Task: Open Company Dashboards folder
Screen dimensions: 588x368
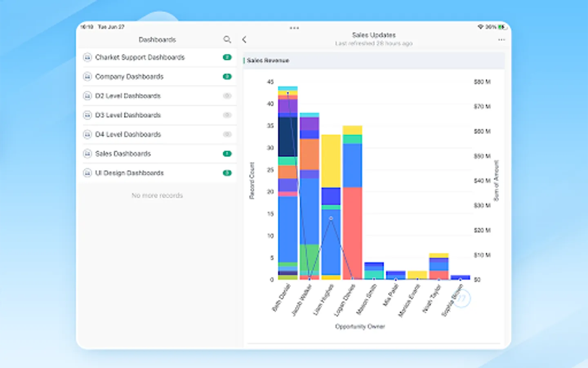Action: coord(158,76)
